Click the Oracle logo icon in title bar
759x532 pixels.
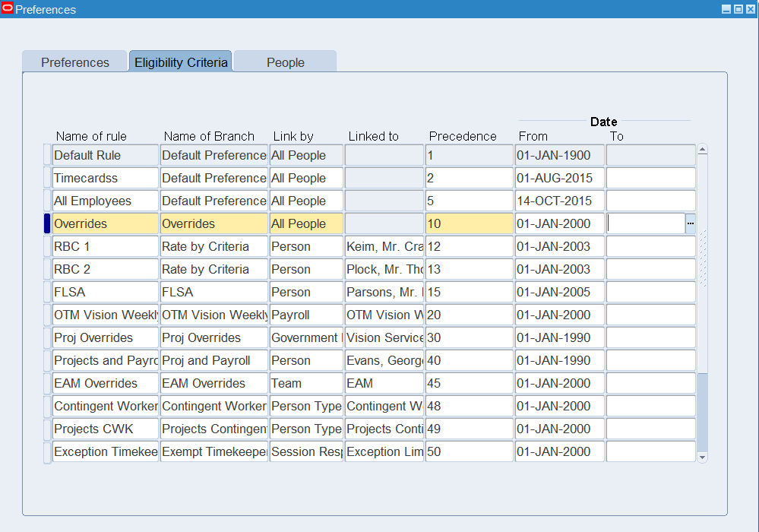point(8,8)
